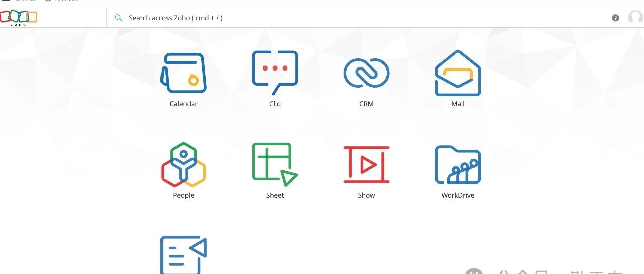
Task: Click the People text label
Action: pos(184,195)
